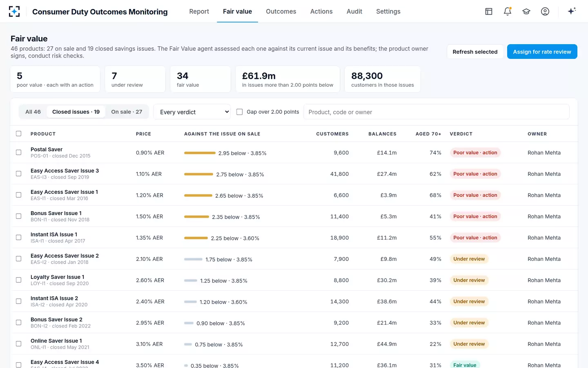Launch the sparkle AI assistant icon
The image size is (588, 368).
(572, 11)
